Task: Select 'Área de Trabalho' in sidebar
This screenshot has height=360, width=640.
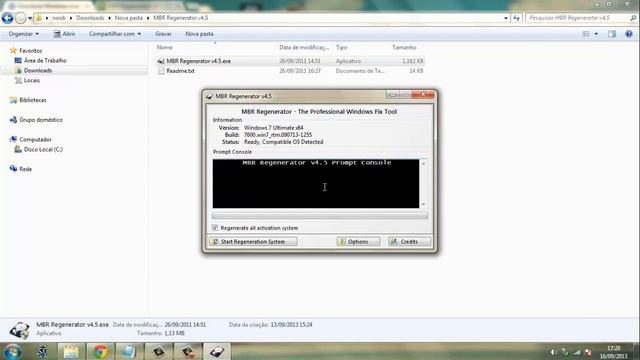Action: click(45, 60)
